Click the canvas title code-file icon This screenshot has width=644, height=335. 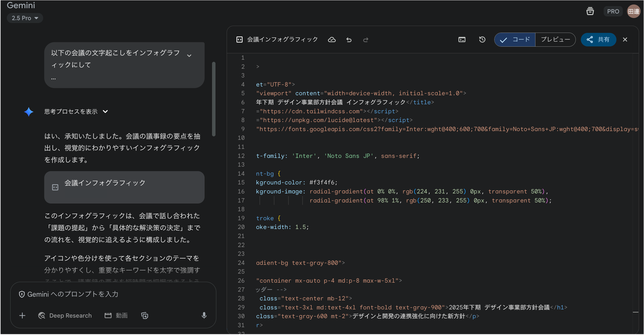tap(239, 39)
